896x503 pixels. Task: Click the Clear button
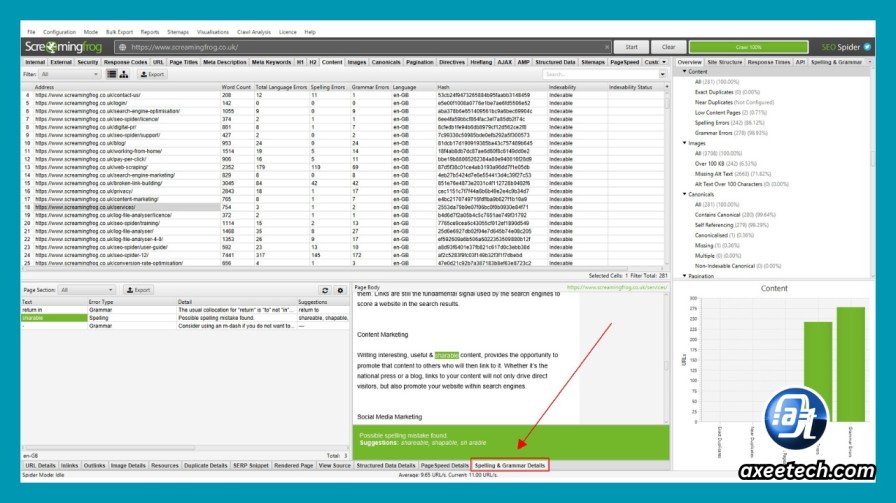pos(669,47)
